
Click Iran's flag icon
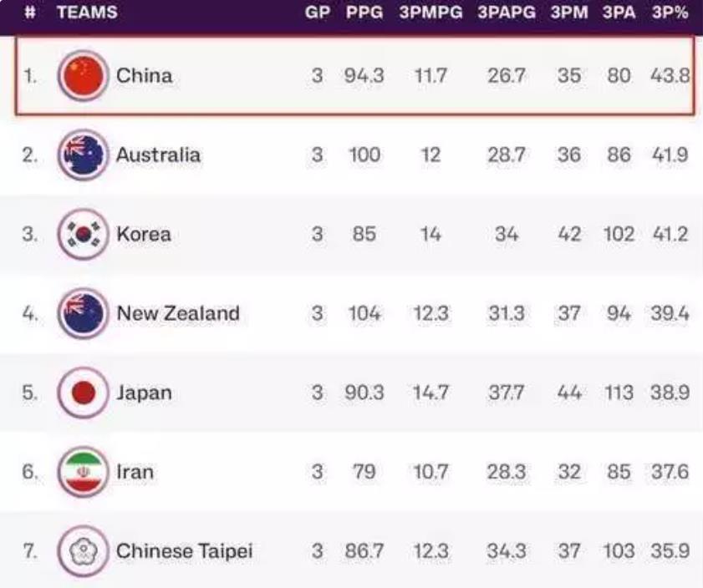(84, 472)
